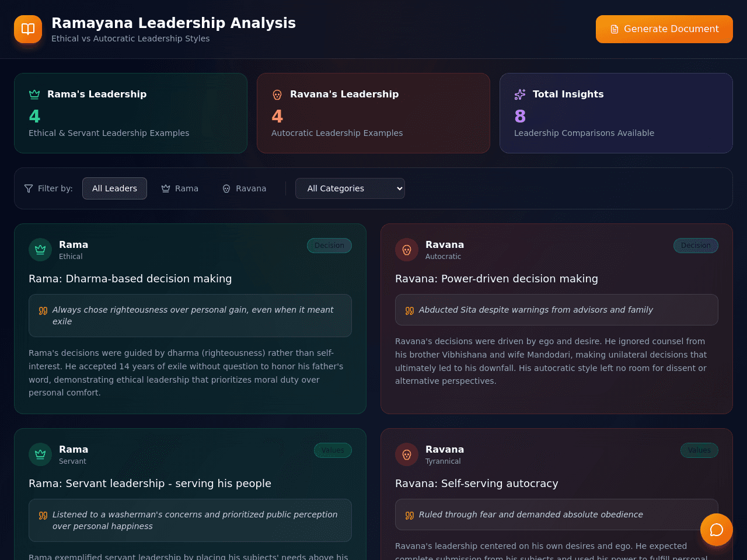747x560 pixels.
Task: Click Rama Servant card crown avatar
Action: click(x=40, y=454)
